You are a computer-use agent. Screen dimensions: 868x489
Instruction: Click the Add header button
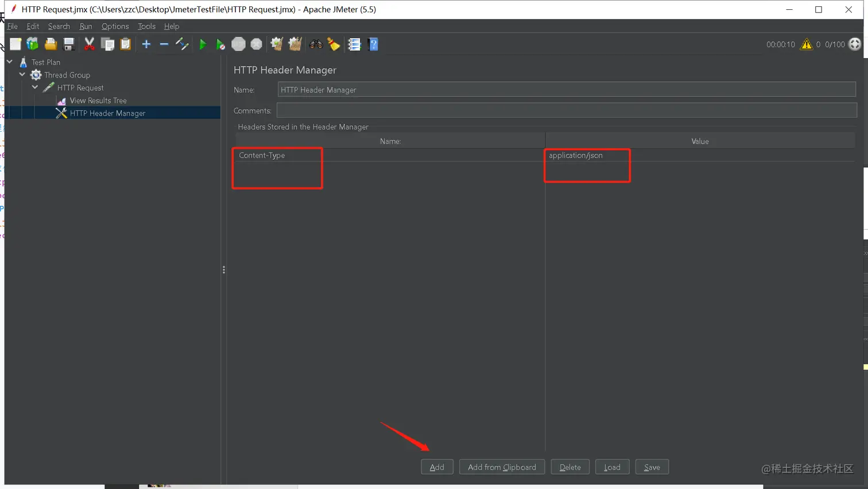[437, 467]
